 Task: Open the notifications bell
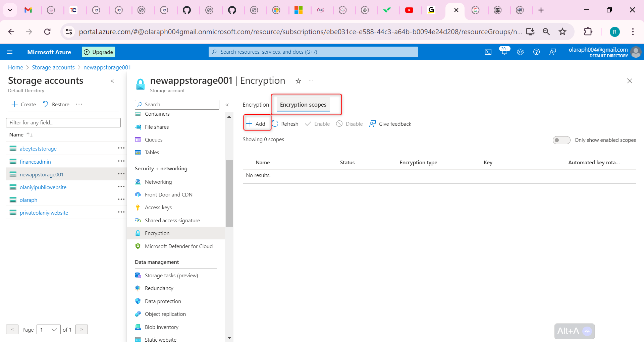point(504,52)
